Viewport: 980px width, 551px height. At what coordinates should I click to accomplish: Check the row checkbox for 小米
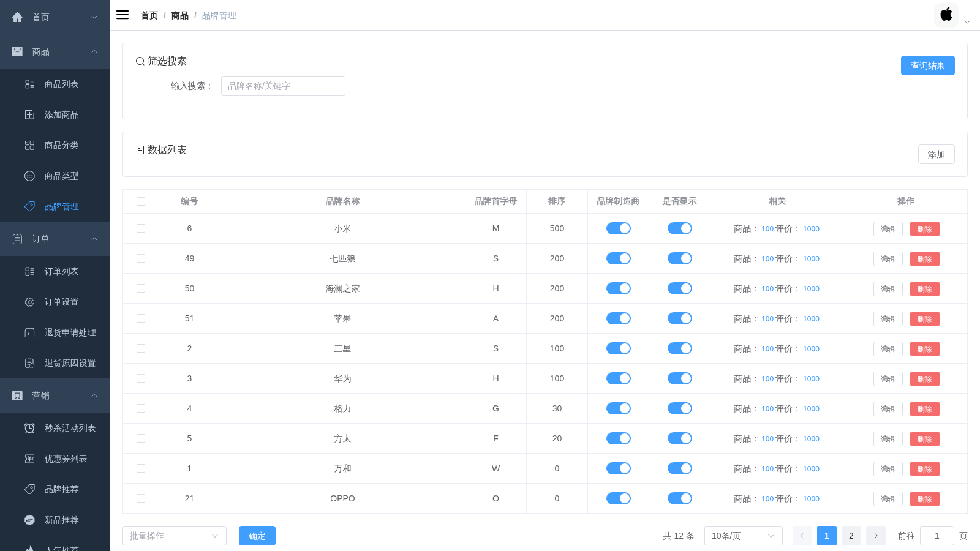(x=141, y=228)
